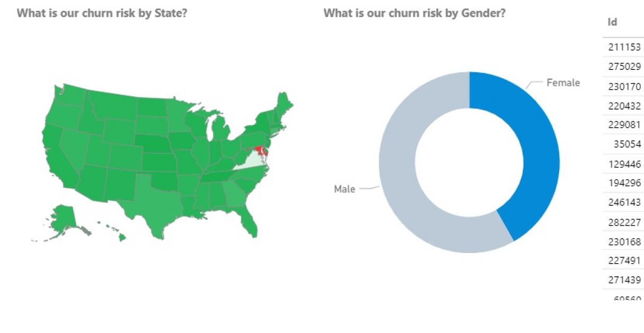The height and width of the screenshot is (333, 644).
Task: Sort table by Id column header
Action: [x=612, y=22]
